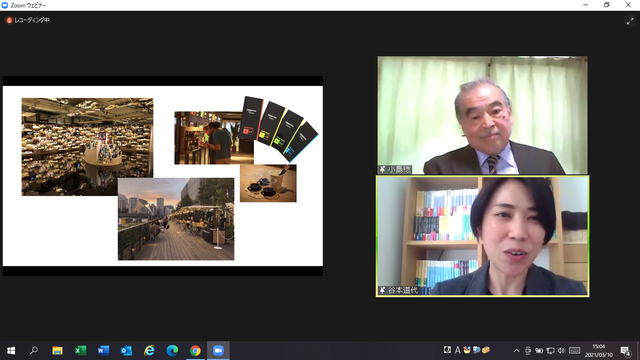Click the pin icon beside the 谷本道代 name

tap(382, 290)
